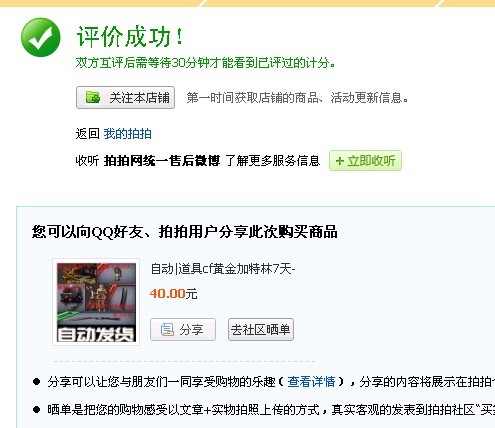
Task: Click the plus icon on 立即收听
Action: click(x=339, y=161)
